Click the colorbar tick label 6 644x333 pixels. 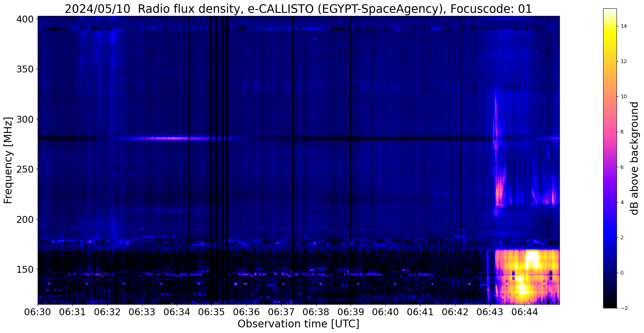tap(622, 167)
